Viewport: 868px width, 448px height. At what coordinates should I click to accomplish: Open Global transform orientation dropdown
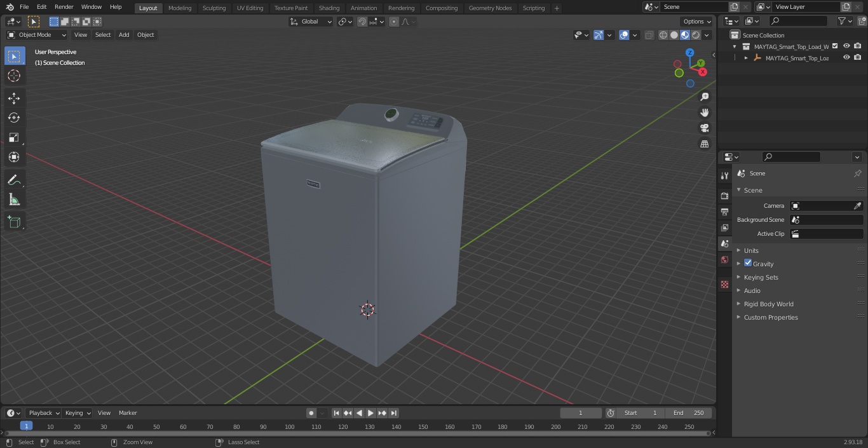[311, 22]
